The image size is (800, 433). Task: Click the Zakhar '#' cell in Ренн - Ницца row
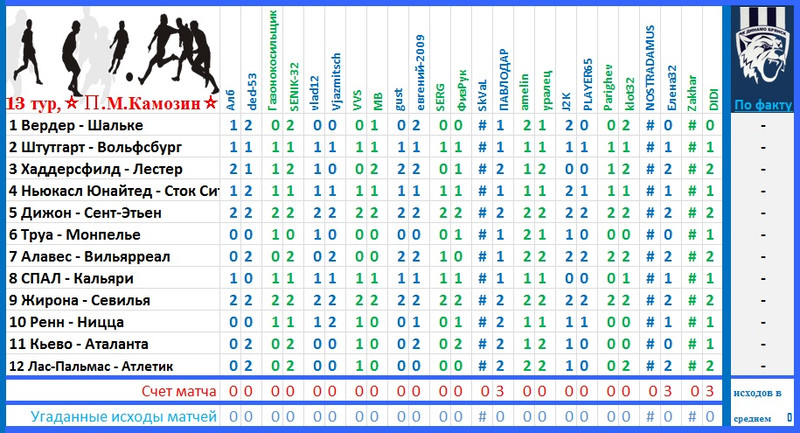pyautogui.click(x=692, y=323)
